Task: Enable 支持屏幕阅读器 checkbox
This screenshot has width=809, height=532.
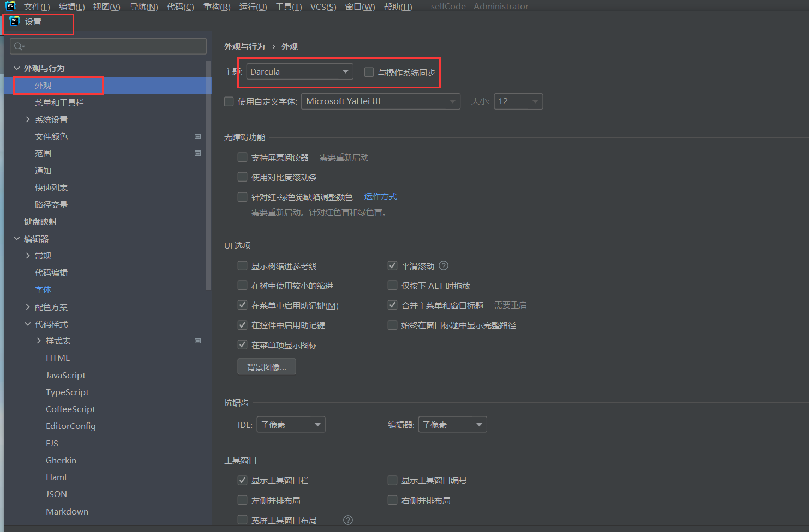Action: click(x=243, y=157)
